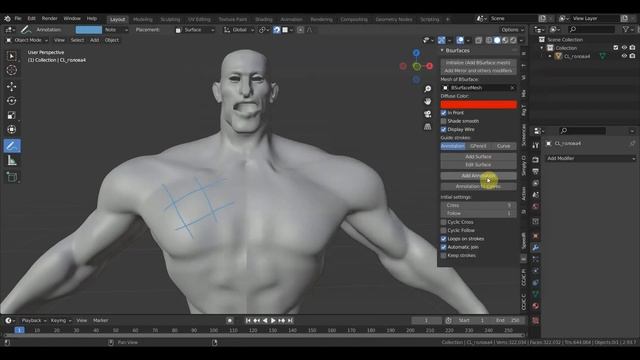Toggle perspective/orthographic grid icon
The width and height of the screenshot is (640, 360).
click(427, 127)
